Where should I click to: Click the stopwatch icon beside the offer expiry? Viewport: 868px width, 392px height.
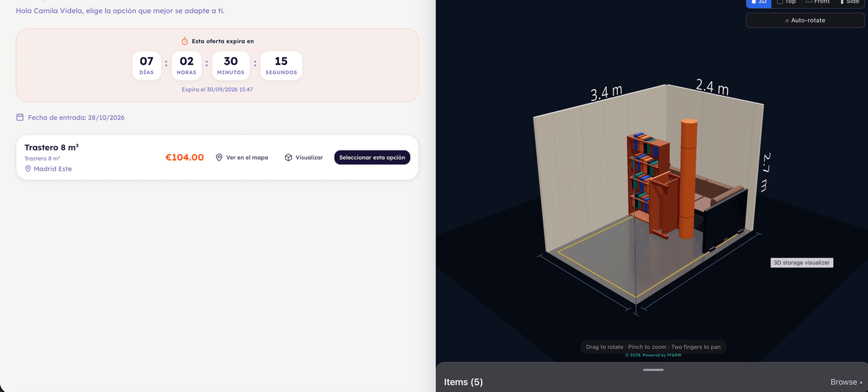tap(185, 41)
